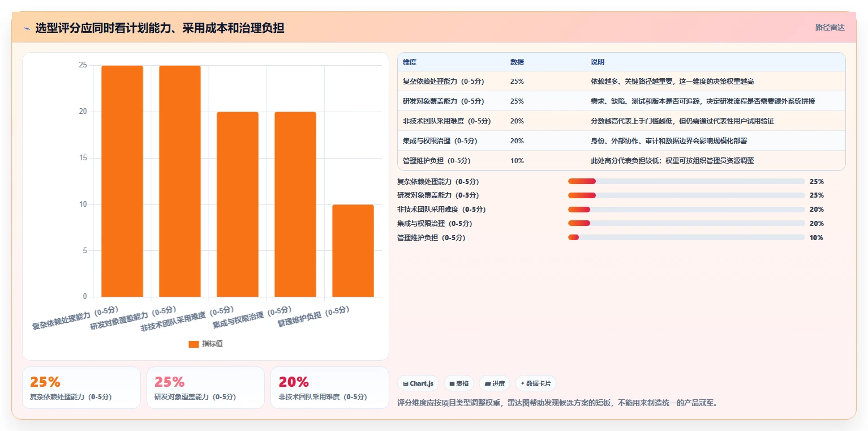Click the 复杂依赖处理能力 bar in the chart
868x431 pixels.
[122, 181]
